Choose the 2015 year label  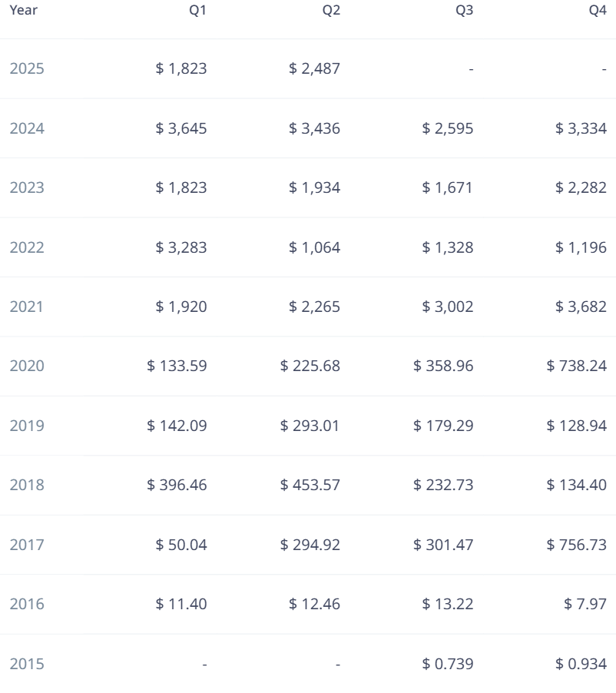(27, 665)
